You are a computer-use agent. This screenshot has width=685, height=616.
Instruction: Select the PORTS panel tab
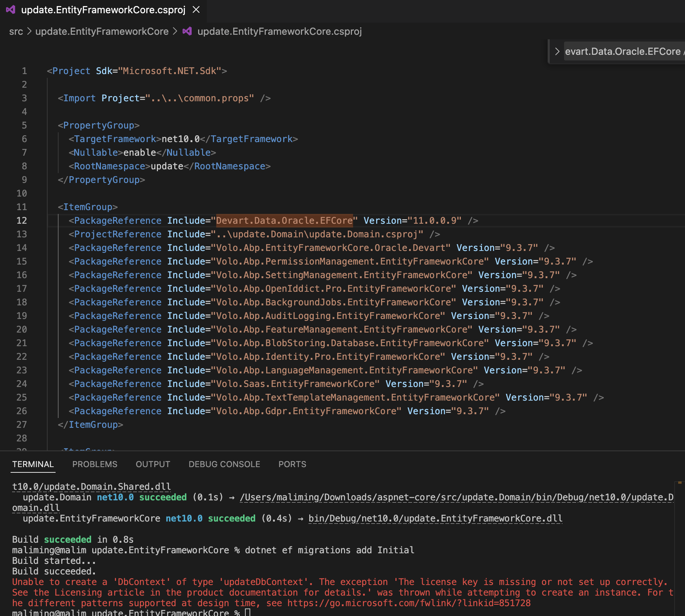(x=292, y=464)
